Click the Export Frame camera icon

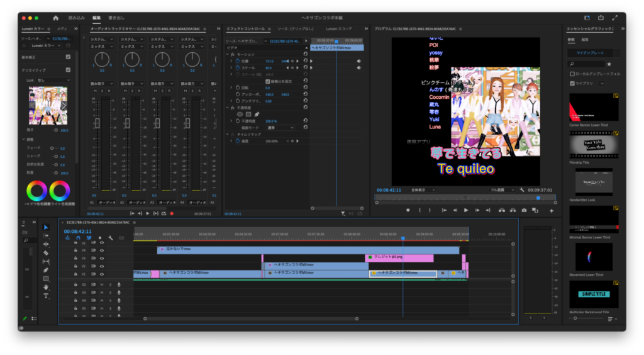point(524,210)
